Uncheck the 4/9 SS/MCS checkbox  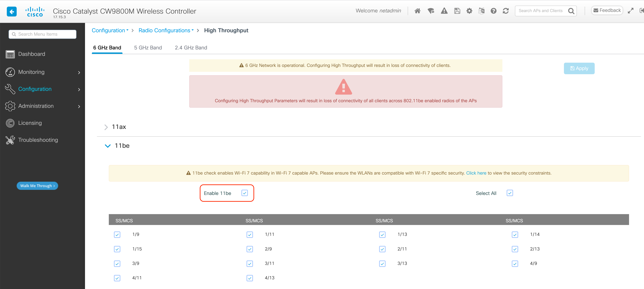coord(515,264)
